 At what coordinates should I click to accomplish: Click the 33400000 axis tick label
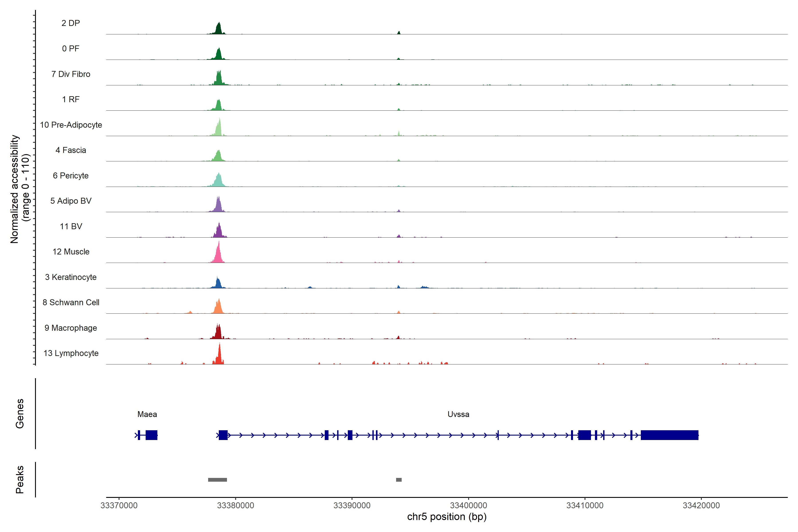[x=468, y=505]
